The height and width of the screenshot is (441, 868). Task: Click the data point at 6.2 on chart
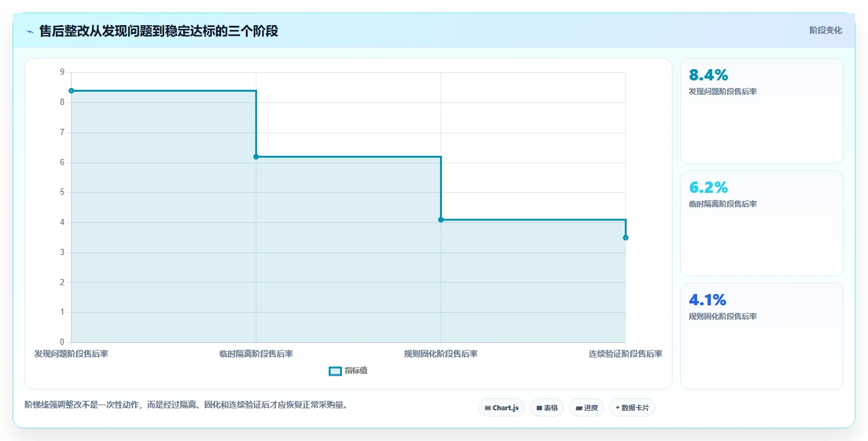coord(256,156)
